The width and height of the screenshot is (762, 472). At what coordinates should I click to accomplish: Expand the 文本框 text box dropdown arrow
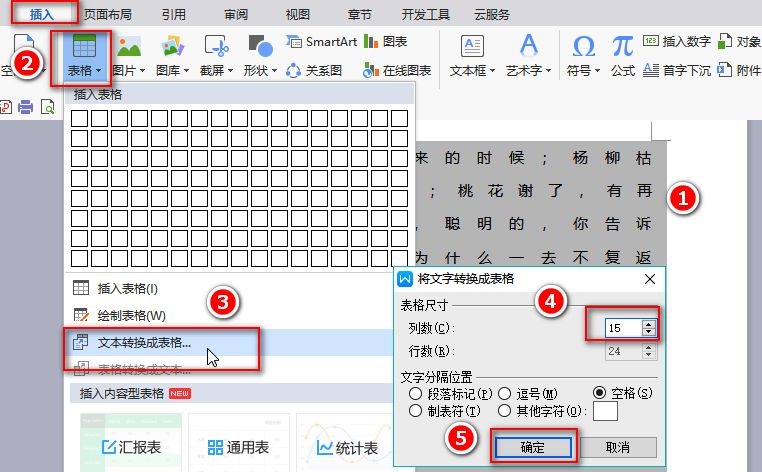tap(492, 71)
